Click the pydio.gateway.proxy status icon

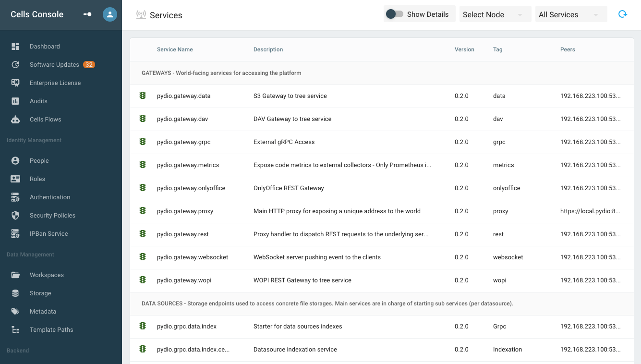click(x=143, y=211)
